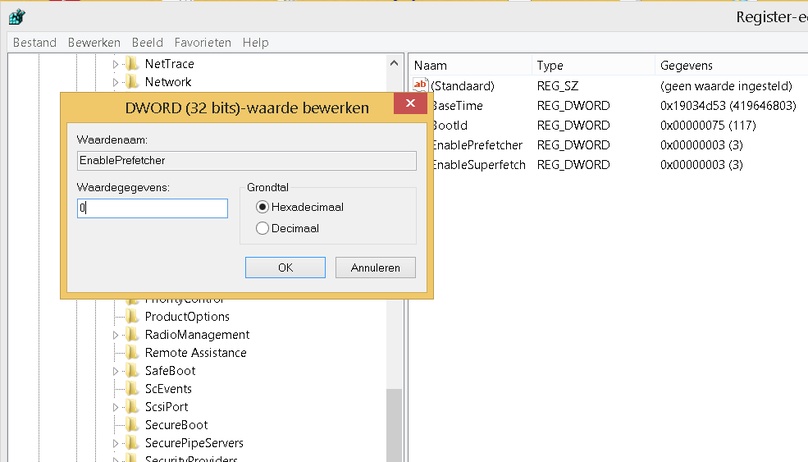Select the ProductOptions tree item
808x462 pixels.
coord(187,316)
